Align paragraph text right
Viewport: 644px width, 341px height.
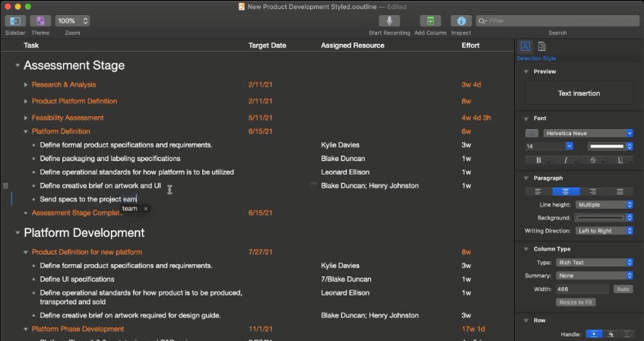592,191
